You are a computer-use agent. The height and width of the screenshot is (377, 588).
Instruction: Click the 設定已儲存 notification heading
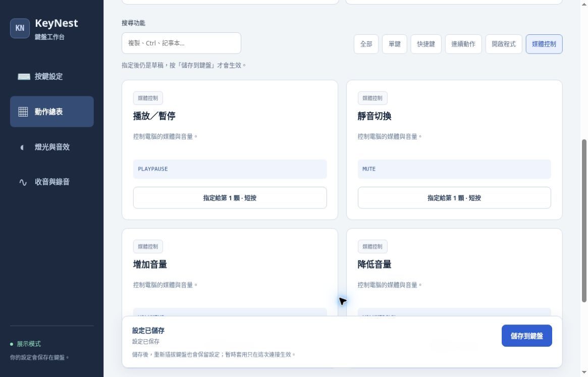tap(148, 331)
